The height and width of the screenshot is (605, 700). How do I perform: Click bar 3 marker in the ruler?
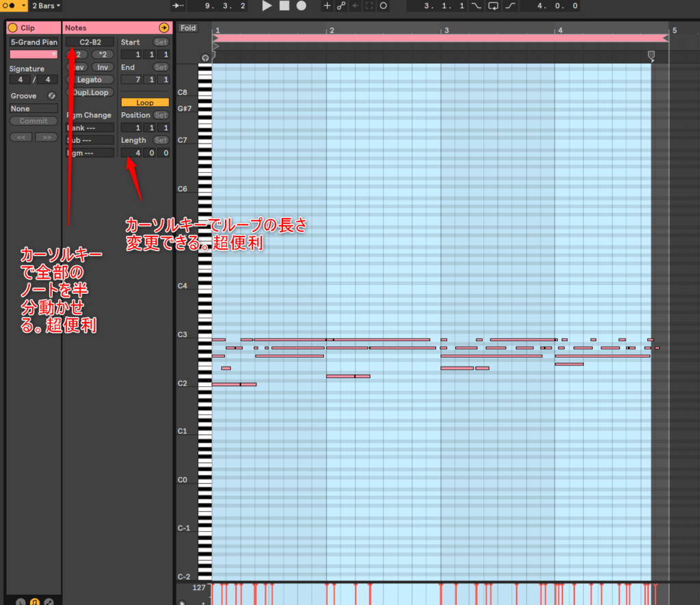pyautogui.click(x=444, y=30)
